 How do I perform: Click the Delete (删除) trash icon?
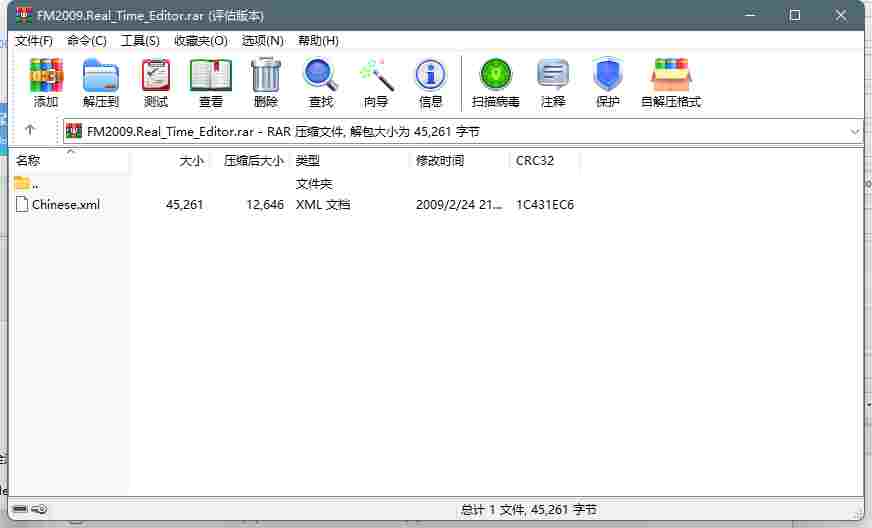pos(266,75)
